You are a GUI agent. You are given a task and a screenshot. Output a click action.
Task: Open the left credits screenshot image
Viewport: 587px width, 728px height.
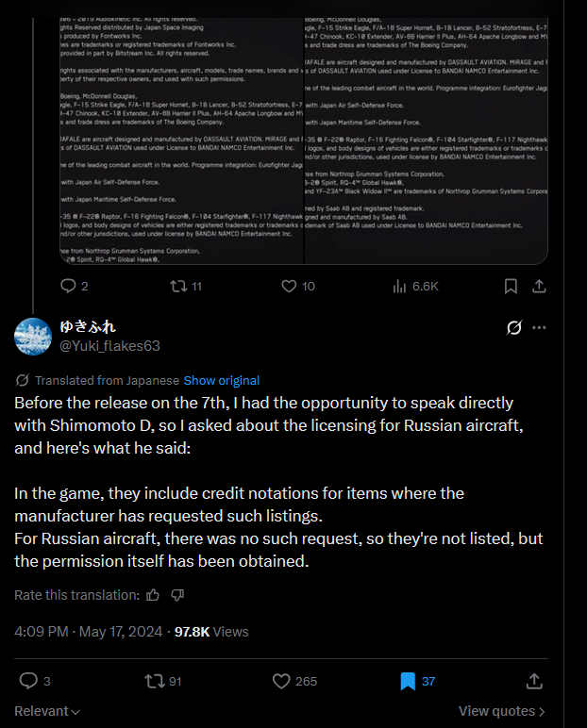(x=181, y=132)
